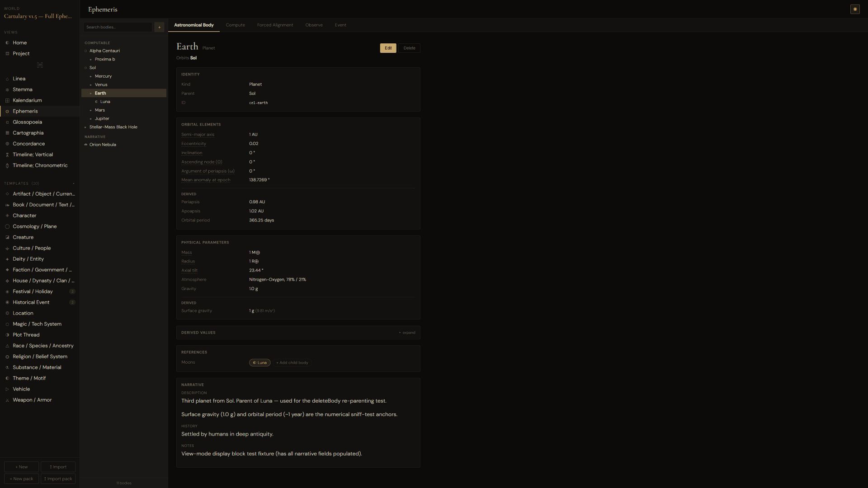Select Luna in the body tree
The height and width of the screenshot is (488, 868).
[124, 102]
